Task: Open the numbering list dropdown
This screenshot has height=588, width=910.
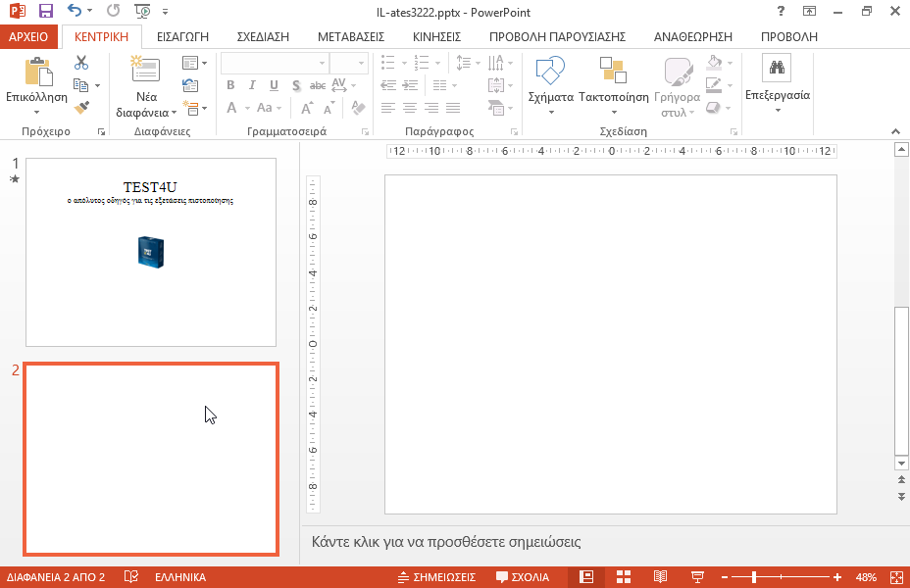Action: 437,63
